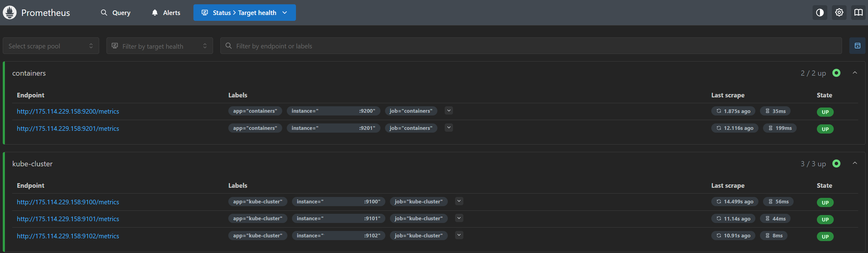Open the port 9200 metrics endpoint link
Screen dimensions: 868x253
click(68, 111)
